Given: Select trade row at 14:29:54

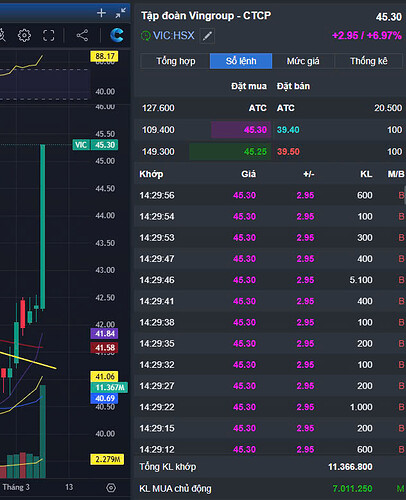Looking at the screenshot, I should pyautogui.click(x=270, y=216).
